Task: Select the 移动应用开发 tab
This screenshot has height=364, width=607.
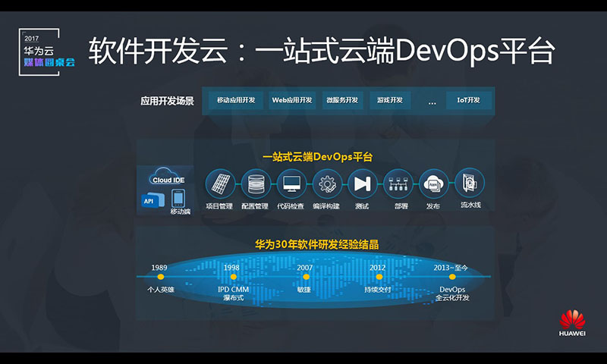Action: (x=236, y=101)
